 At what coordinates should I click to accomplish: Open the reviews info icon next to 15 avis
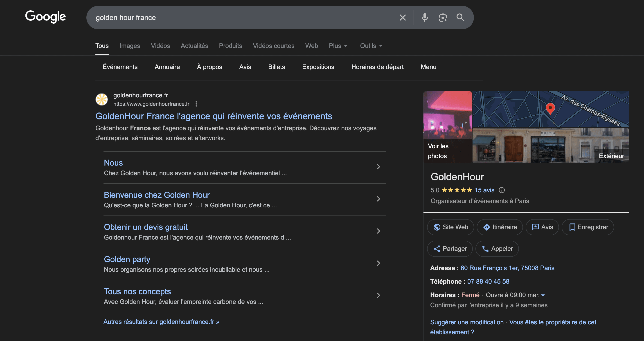[x=502, y=190]
